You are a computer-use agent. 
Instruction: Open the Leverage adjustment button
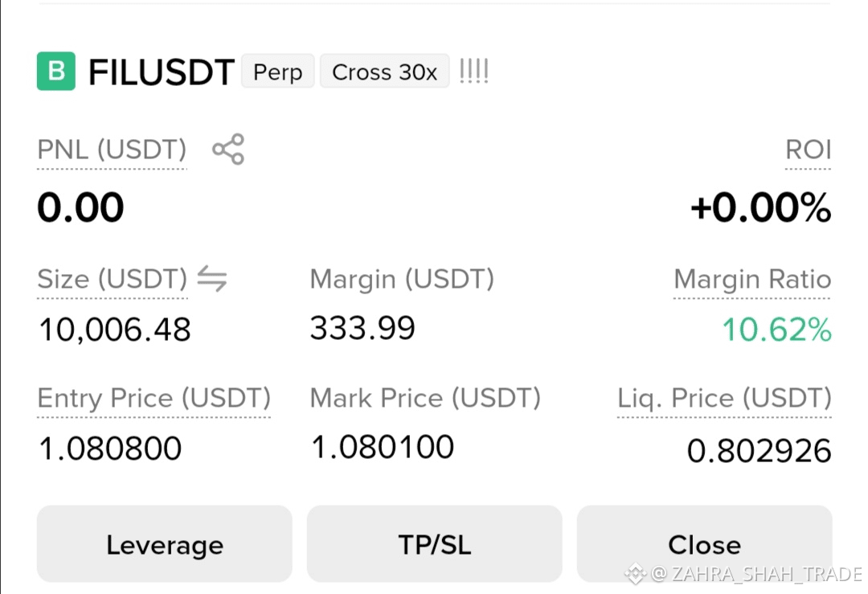click(165, 543)
